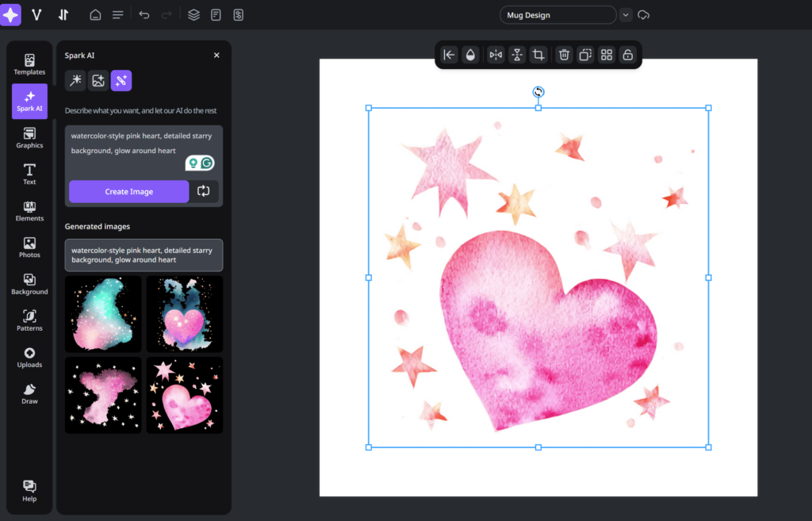Select the Crop tool in the floating toolbar

(x=539, y=55)
